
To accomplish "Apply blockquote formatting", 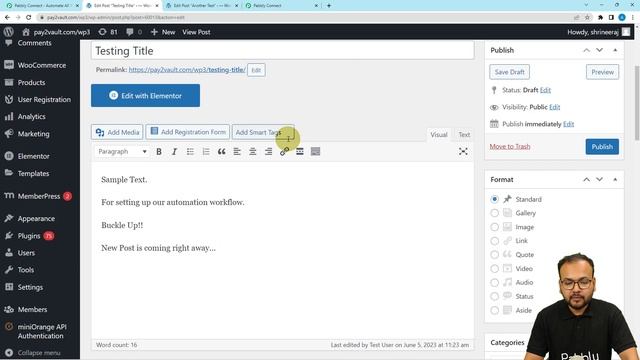I will tap(221, 151).
